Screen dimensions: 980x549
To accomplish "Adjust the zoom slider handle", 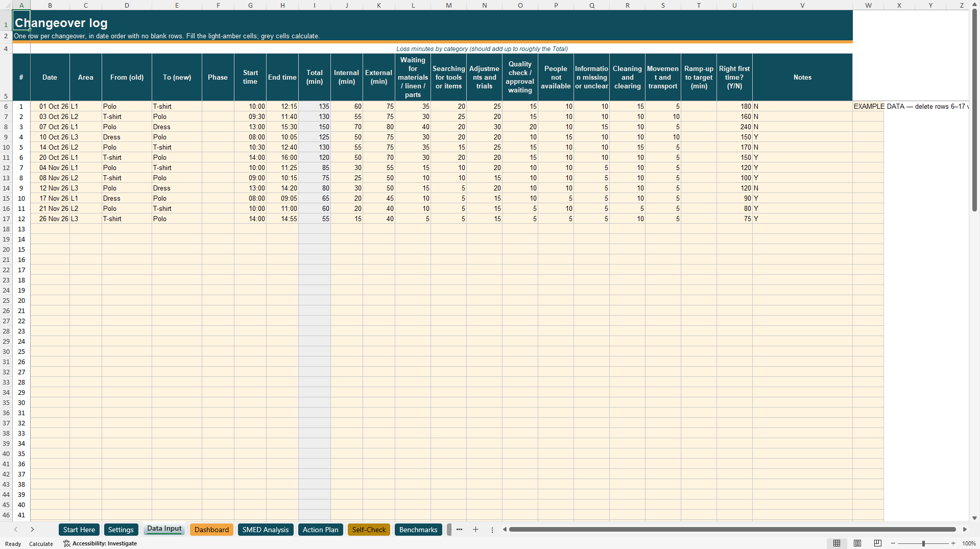I will click(x=923, y=543).
